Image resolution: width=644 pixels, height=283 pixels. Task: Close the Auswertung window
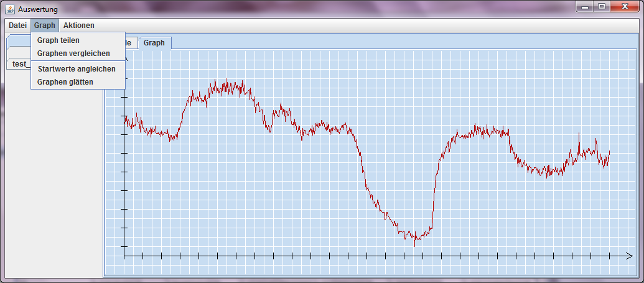(x=624, y=7)
